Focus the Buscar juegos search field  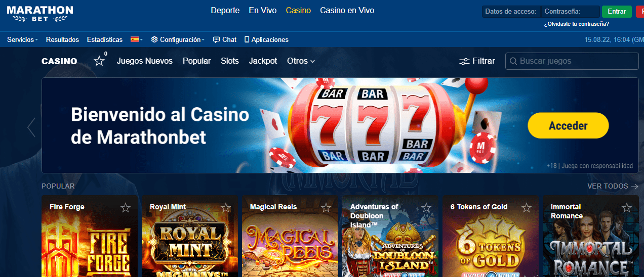click(572, 61)
